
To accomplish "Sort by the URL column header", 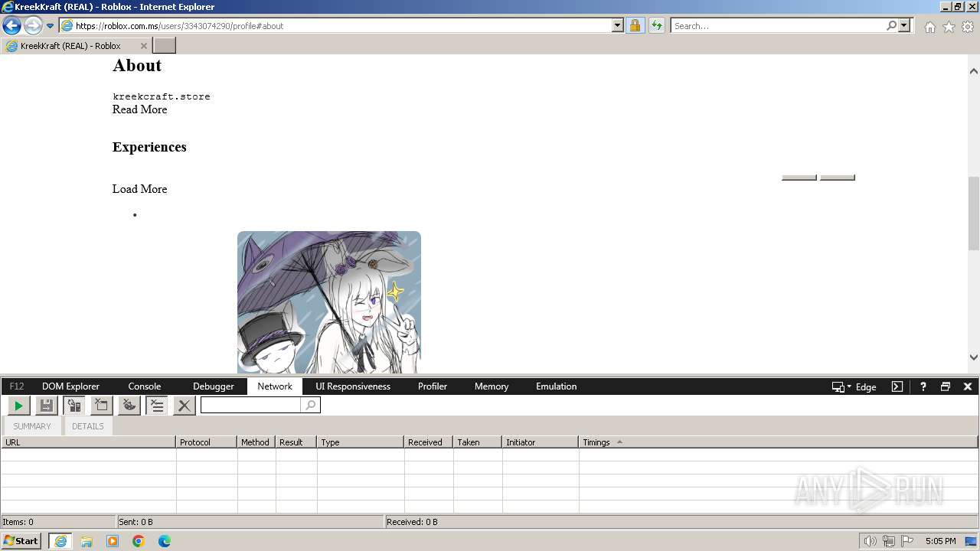I will 88,442.
